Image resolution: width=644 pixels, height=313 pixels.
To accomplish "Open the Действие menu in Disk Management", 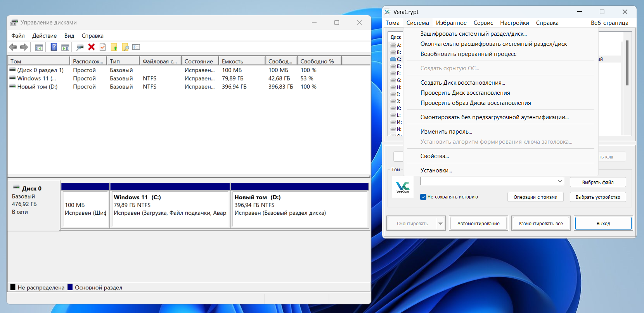I will pyautogui.click(x=44, y=36).
